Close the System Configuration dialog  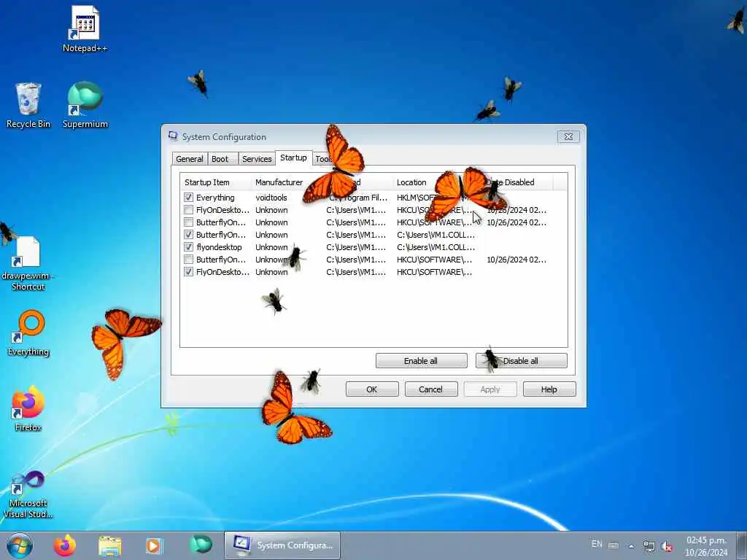click(568, 136)
